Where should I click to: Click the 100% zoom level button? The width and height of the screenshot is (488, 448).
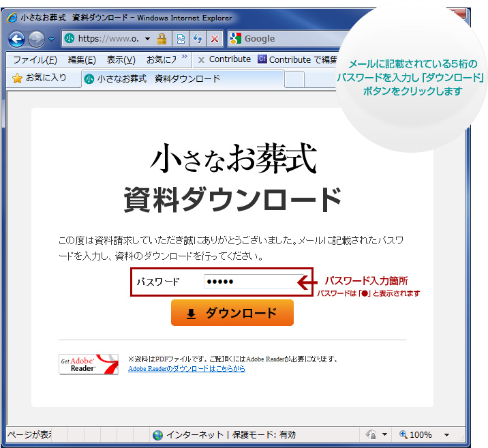pos(416,435)
